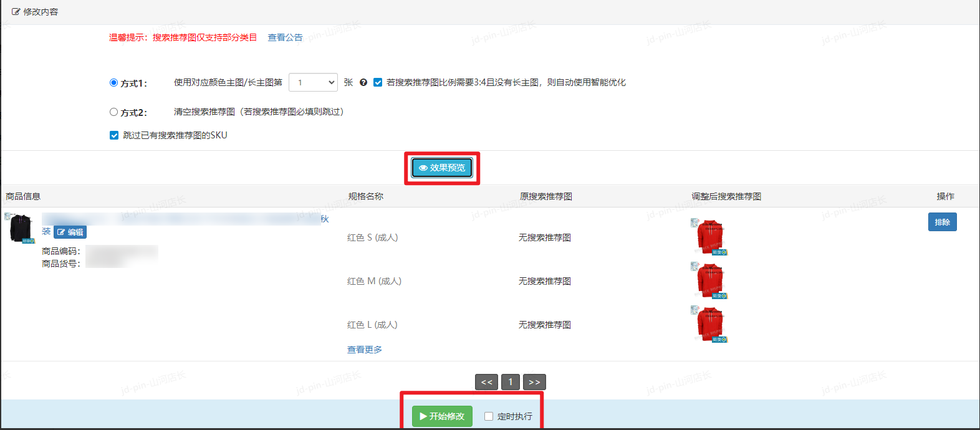Toggle skip SKUs with existing search image

pyautogui.click(x=114, y=135)
